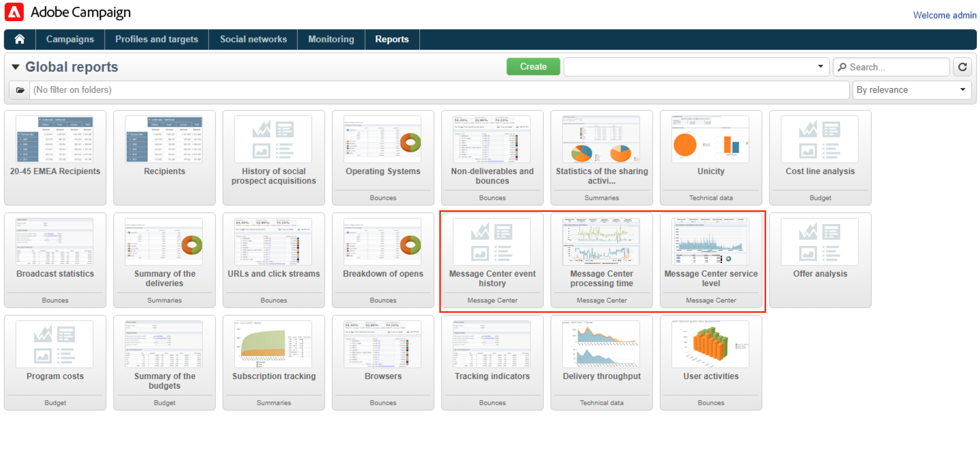Open the Offer analysis report icon
Image resolution: width=980 pixels, height=469 pixels.
click(819, 242)
